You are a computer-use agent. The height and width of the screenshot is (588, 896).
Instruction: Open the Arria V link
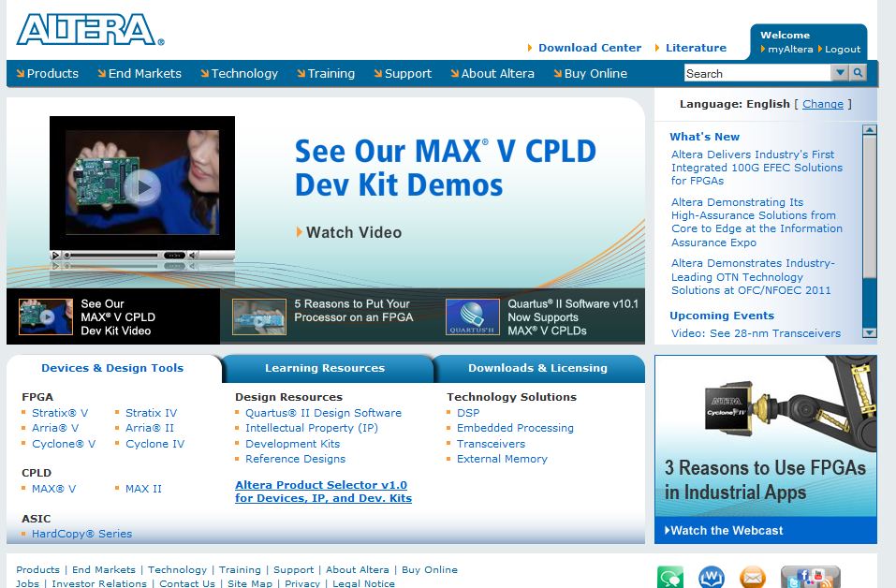click(55, 428)
